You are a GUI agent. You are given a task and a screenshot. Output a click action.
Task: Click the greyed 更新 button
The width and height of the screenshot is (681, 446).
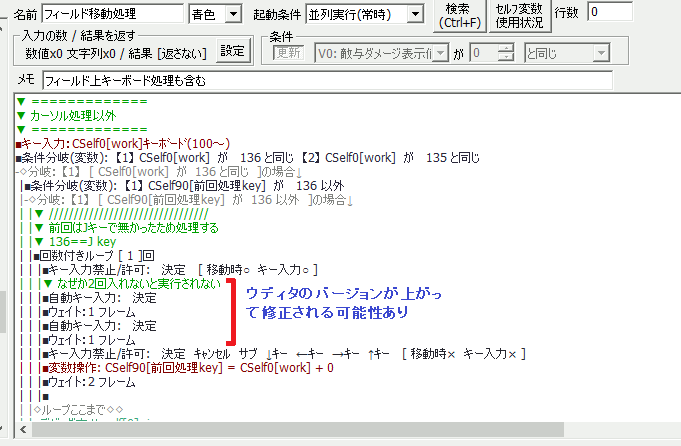[288, 53]
